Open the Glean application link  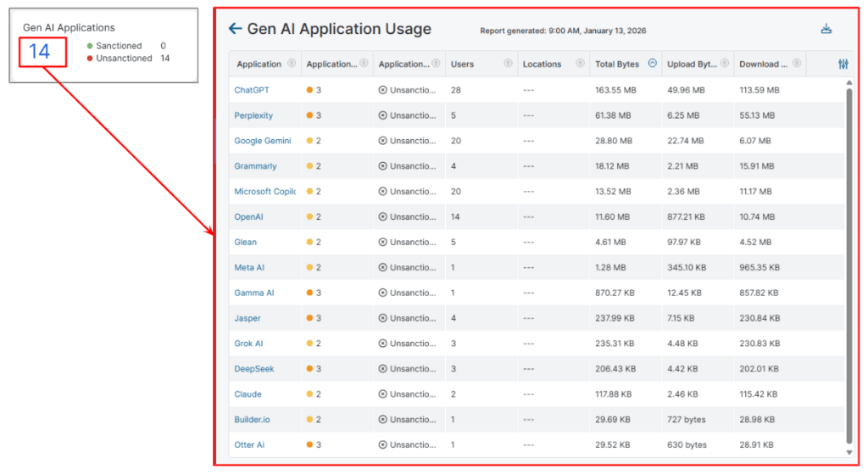coord(245,242)
